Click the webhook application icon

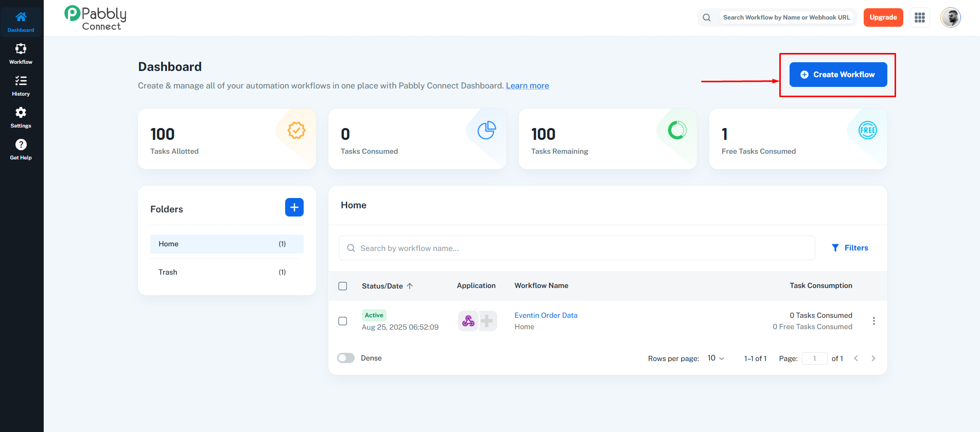[x=468, y=321]
